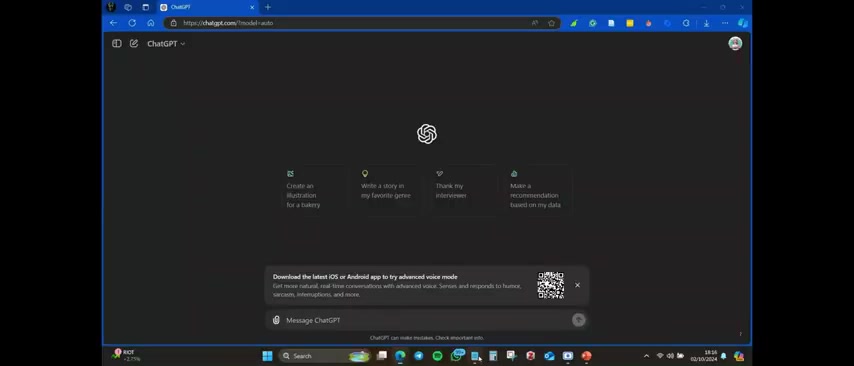Start a new chat with the compose icon
Screen dimensions: 854x366
134,44
